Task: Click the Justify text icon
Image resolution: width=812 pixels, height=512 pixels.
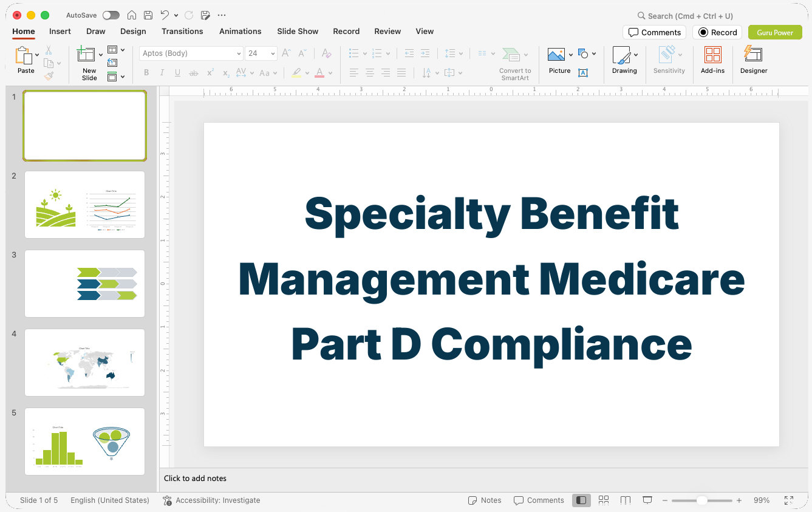Action: pyautogui.click(x=401, y=73)
